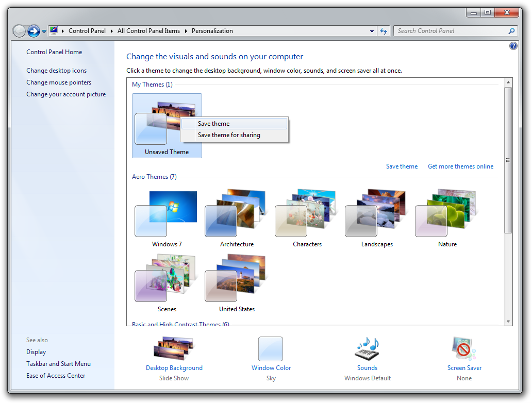The image size is (532, 403).
Task: Open the Desktop Background slideshow icon
Action: [x=174, y=348]
